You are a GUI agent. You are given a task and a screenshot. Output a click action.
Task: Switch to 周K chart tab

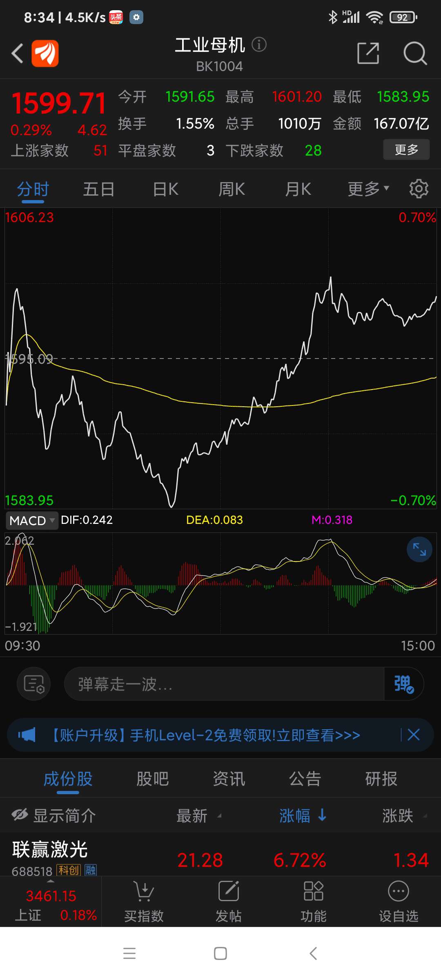coord(232,189)
